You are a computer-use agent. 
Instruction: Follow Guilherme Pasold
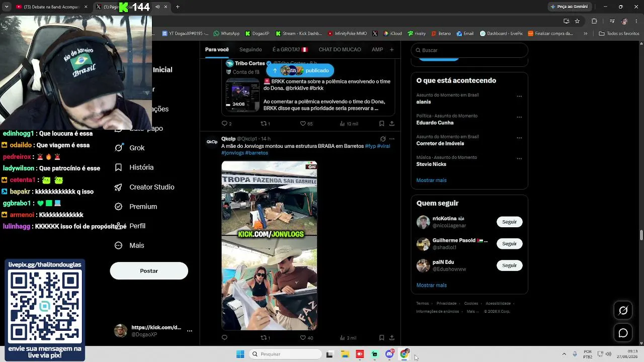click(509, 244)
